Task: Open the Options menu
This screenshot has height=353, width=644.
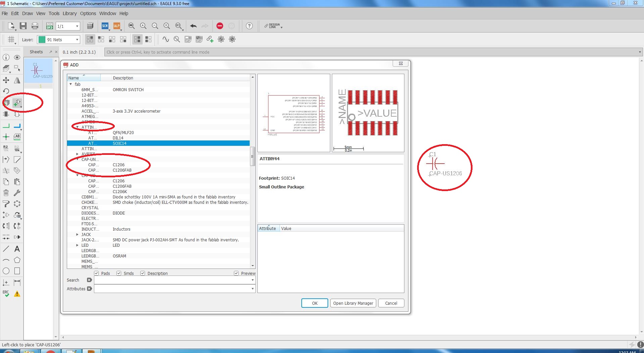Action: 88,13
